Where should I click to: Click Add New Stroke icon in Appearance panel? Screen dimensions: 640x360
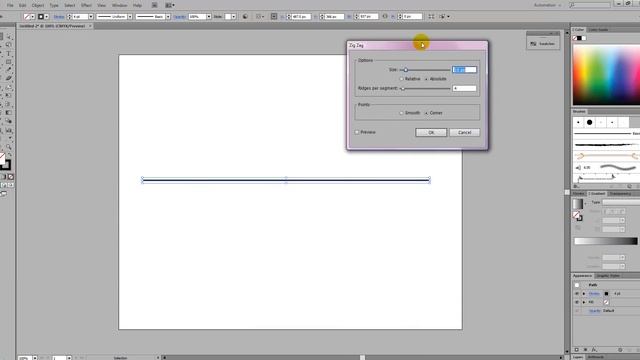click(x=577, y=350)
